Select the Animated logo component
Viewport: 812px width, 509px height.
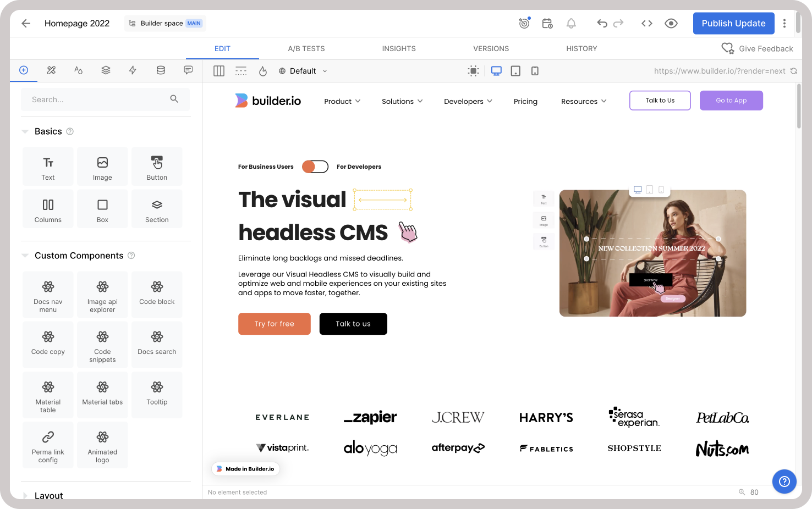pos(102,445)
